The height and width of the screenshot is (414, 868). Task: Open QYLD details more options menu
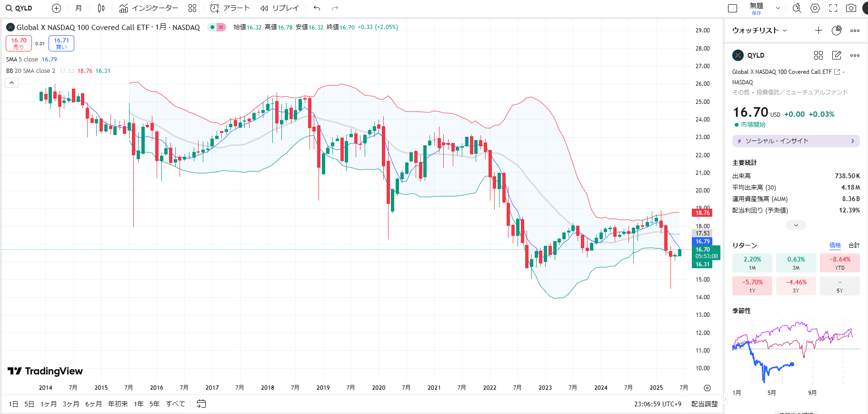[855, 55]
